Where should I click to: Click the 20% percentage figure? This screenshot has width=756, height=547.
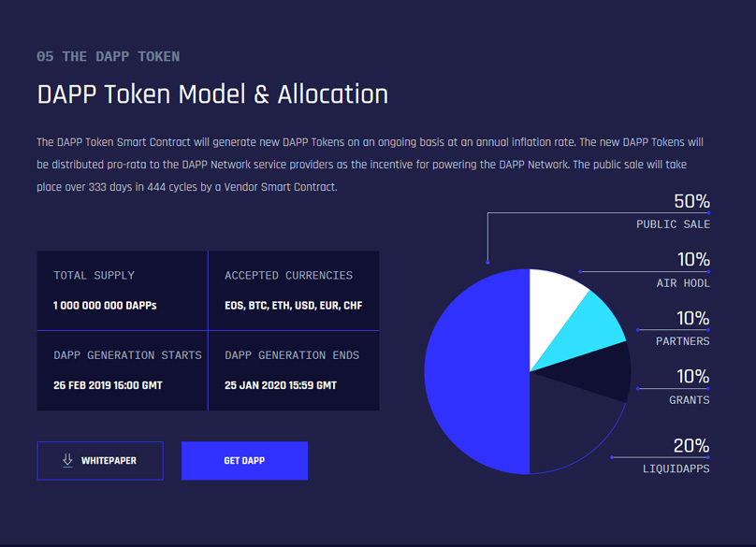pos(690,446)
